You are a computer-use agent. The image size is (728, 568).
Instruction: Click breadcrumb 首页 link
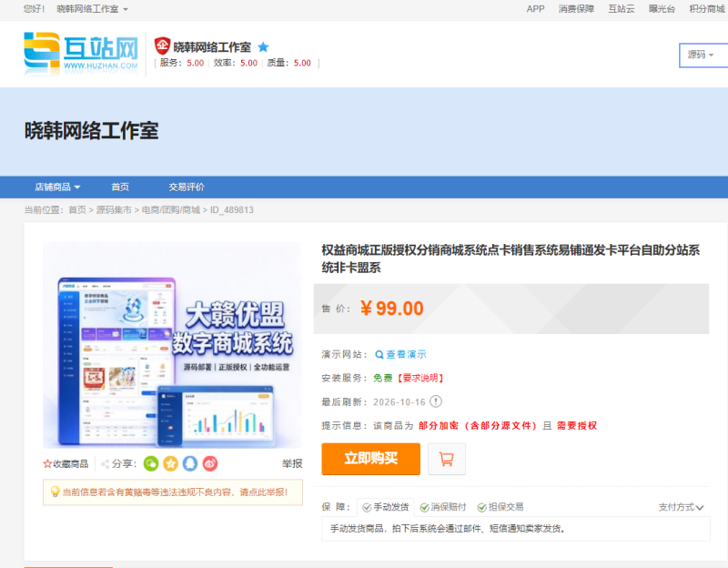click(77, 210)
